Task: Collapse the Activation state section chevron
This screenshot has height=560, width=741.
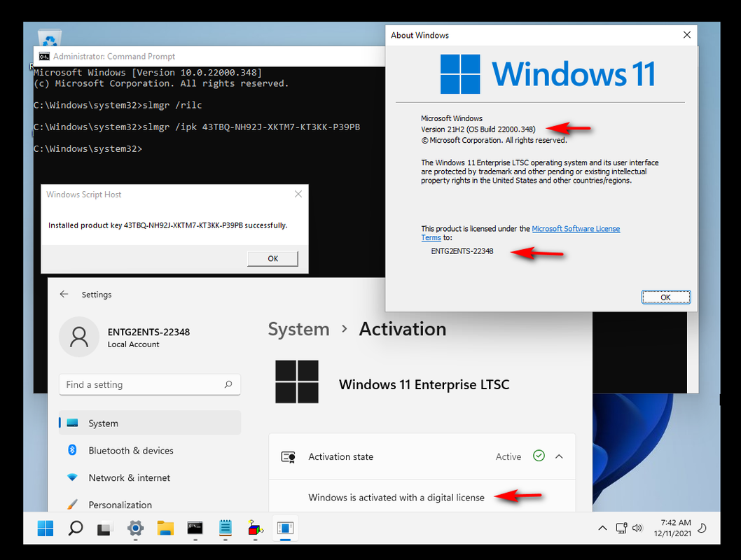Action: point(559,456)
